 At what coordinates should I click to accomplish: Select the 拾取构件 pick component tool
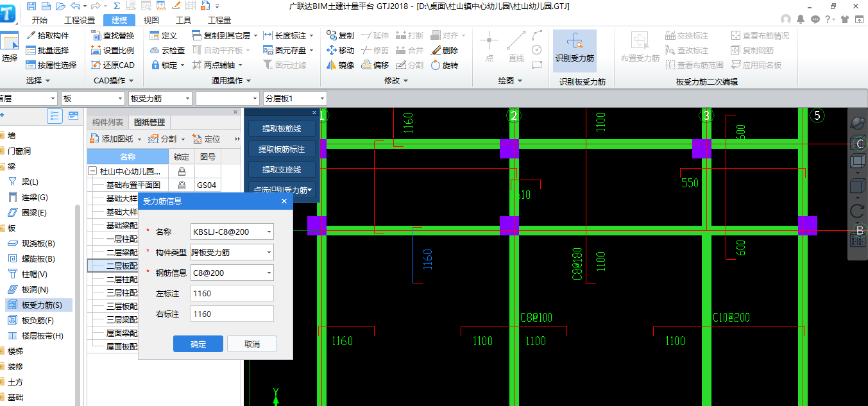click(47, 35)
